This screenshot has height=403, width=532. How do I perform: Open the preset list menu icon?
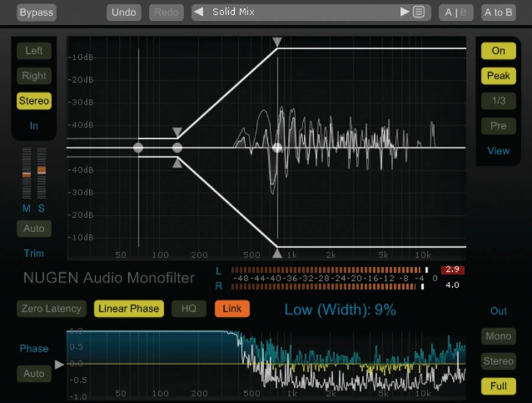[x=419, y=12]
